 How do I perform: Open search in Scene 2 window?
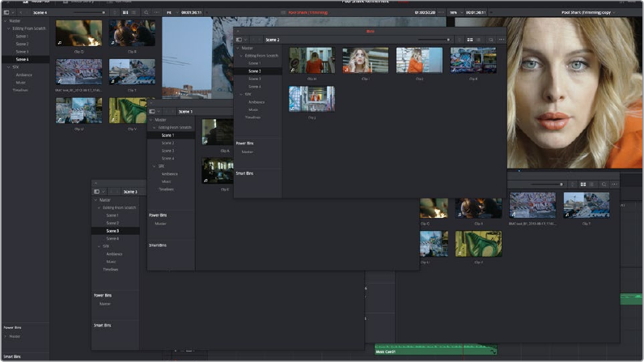[x=491, y=40]
